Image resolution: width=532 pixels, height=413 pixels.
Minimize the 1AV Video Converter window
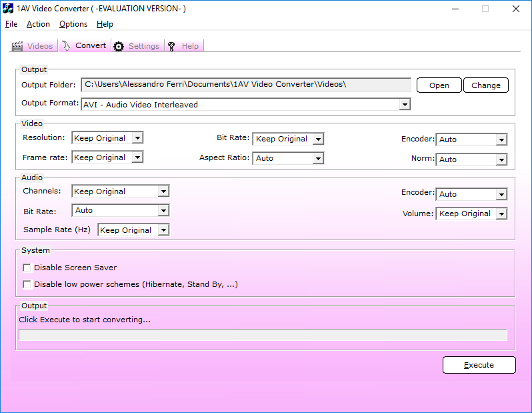click(455, 9)
